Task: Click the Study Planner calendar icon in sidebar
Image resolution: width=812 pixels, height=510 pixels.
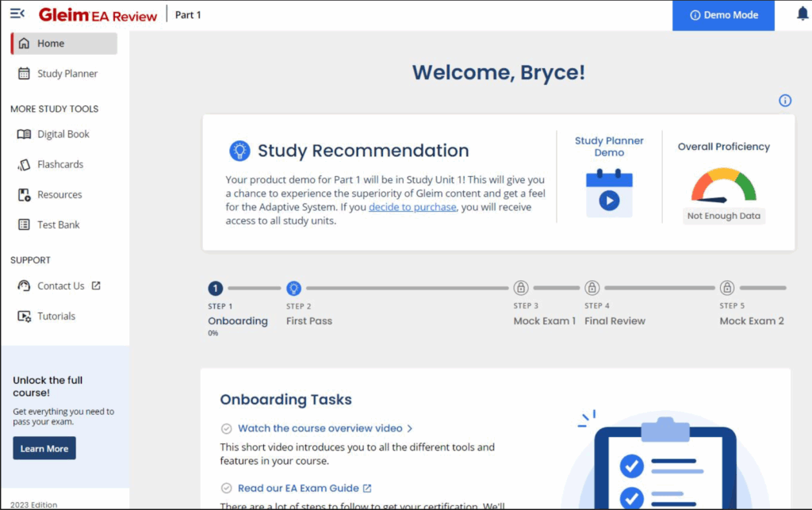Action: (x=24, y=74)
